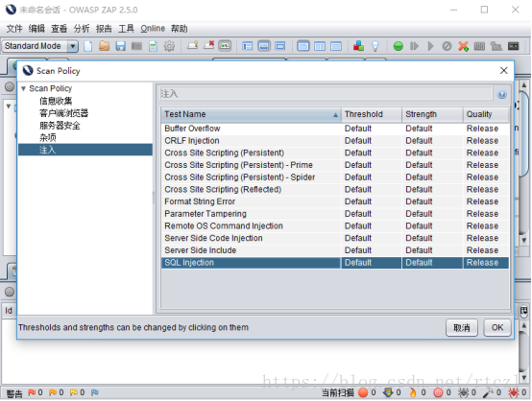Click the tab icon with red X

point(208,45)
